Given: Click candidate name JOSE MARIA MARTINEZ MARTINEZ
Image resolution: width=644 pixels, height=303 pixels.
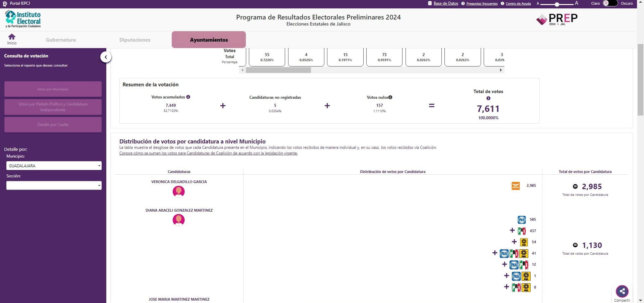Looking at the screenshot, I should tap(179, 299).
